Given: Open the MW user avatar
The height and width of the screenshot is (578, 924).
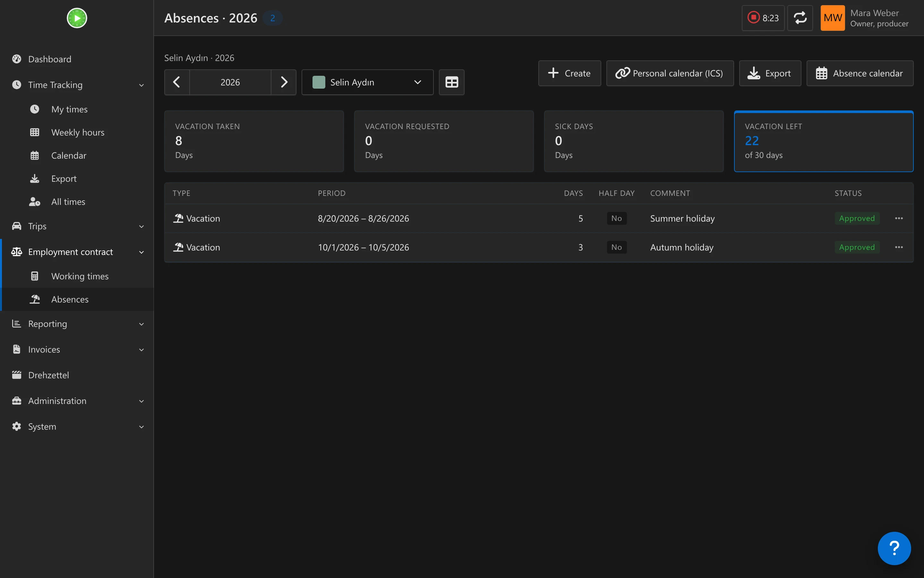Looking at the screenshot, I should (x=832, y=18).
